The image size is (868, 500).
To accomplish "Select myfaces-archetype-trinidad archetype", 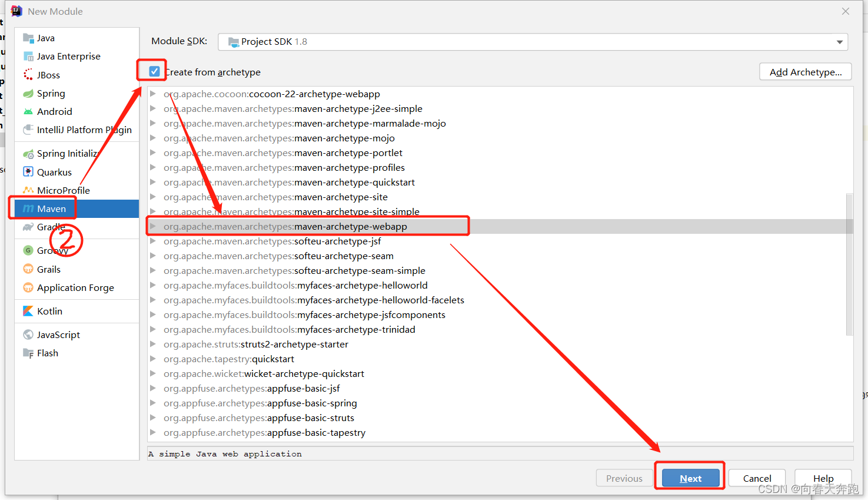I will [500, 329].
